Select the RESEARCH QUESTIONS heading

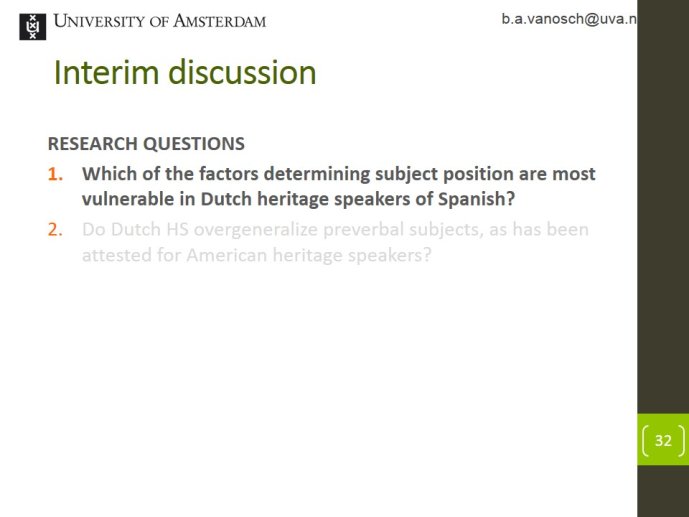146,144
